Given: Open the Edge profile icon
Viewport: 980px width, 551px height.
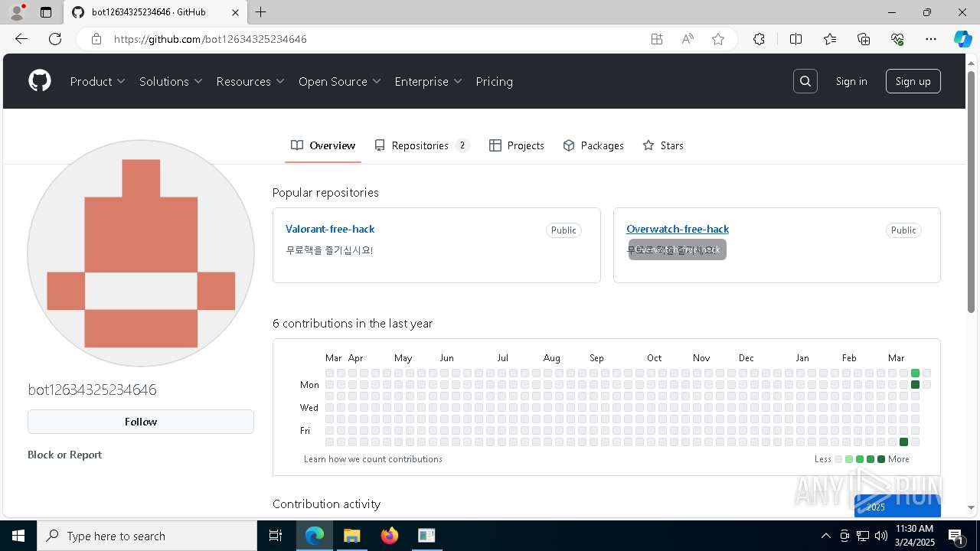Looking at the screenshot, I should click(17, 12).
